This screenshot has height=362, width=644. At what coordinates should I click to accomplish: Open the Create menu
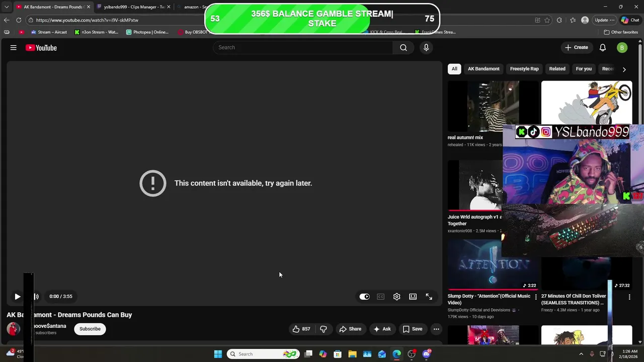[577, 48]
